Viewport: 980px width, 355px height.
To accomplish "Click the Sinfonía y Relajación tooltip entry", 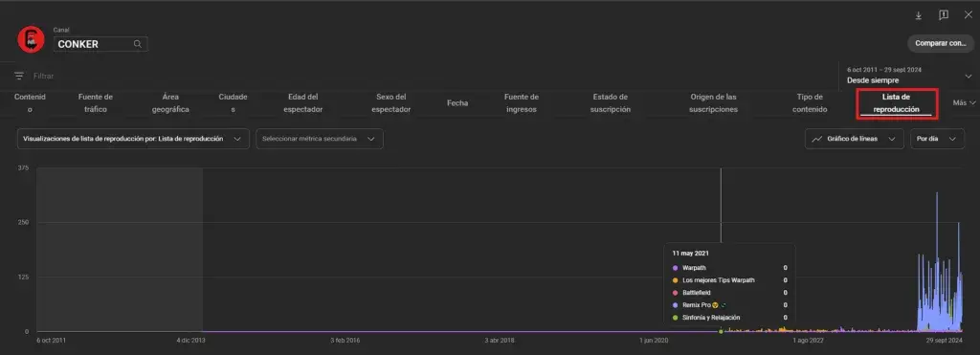I will (x=729, y=318).
